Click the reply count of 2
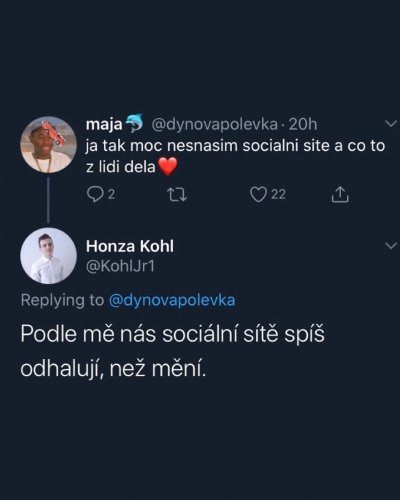This screenshot has height=500, width=400. click(x=112, y=194)
